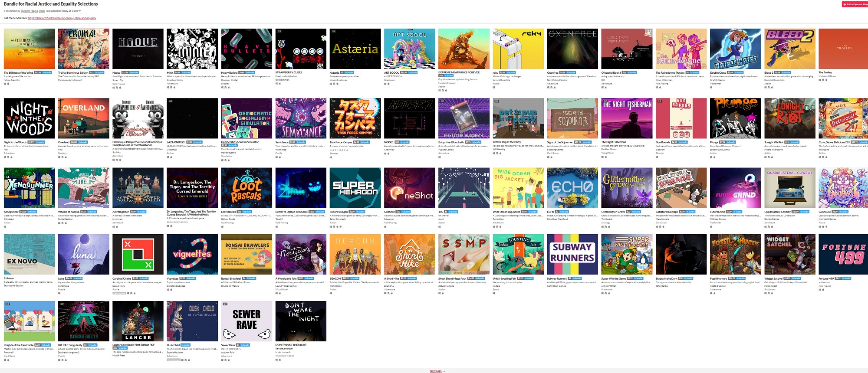Click the Devolver Digital author under Minit
This screenshot has width=868, height=373.
pos(175,80)
